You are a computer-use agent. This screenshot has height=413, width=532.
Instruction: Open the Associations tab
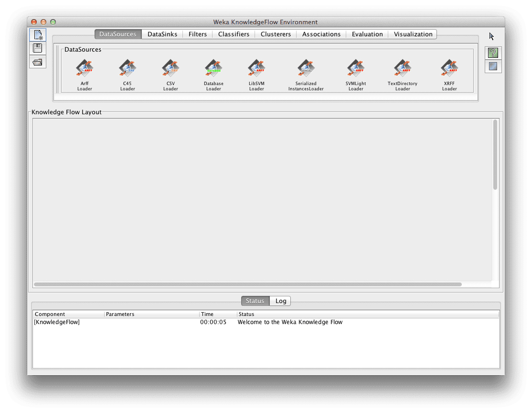(x=321, y=34)
